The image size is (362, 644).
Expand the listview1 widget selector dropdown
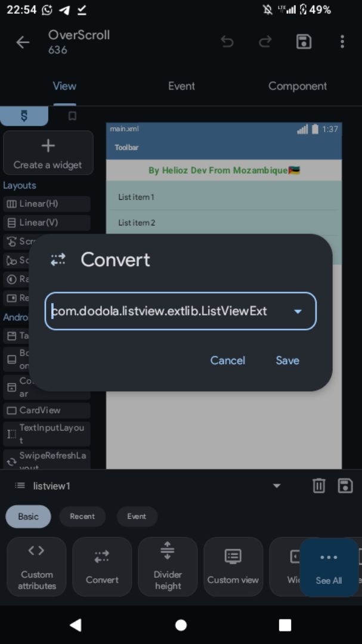click(277, 486)
